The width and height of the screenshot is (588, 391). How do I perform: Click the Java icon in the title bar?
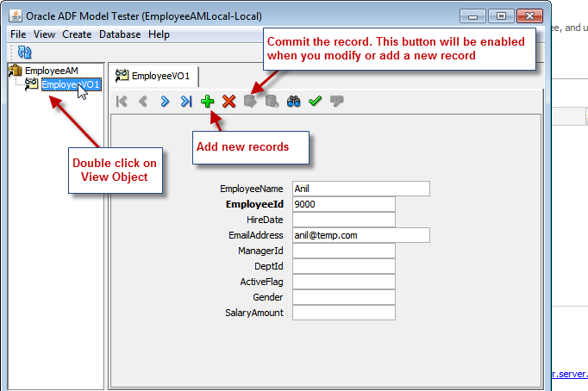coord(16,16)
